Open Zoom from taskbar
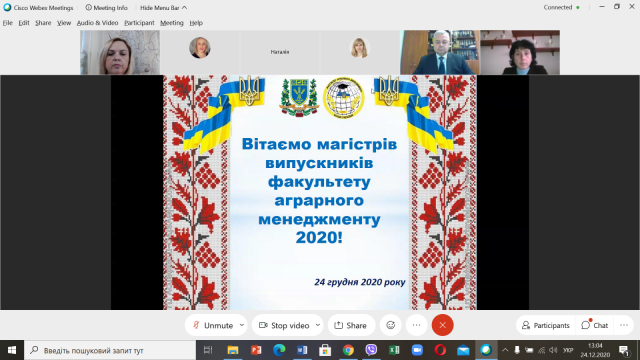Viewport: 640px width, 360px height. point(417,350)
